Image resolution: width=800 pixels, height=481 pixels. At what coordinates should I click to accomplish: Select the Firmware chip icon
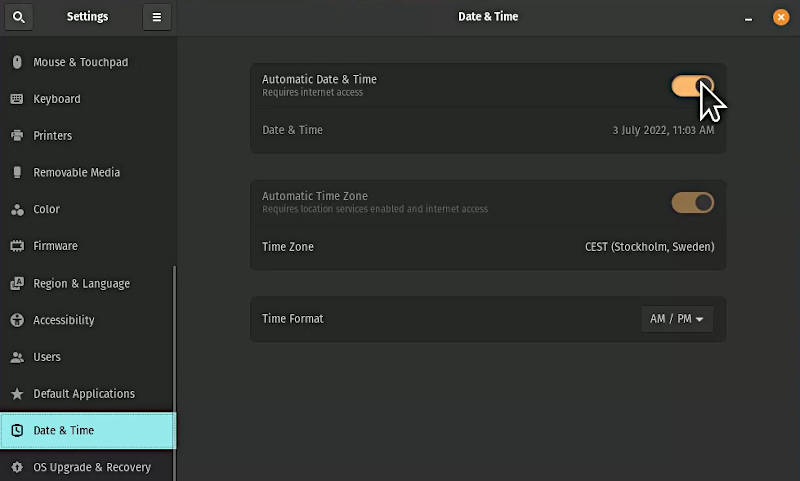click(17, 246)
